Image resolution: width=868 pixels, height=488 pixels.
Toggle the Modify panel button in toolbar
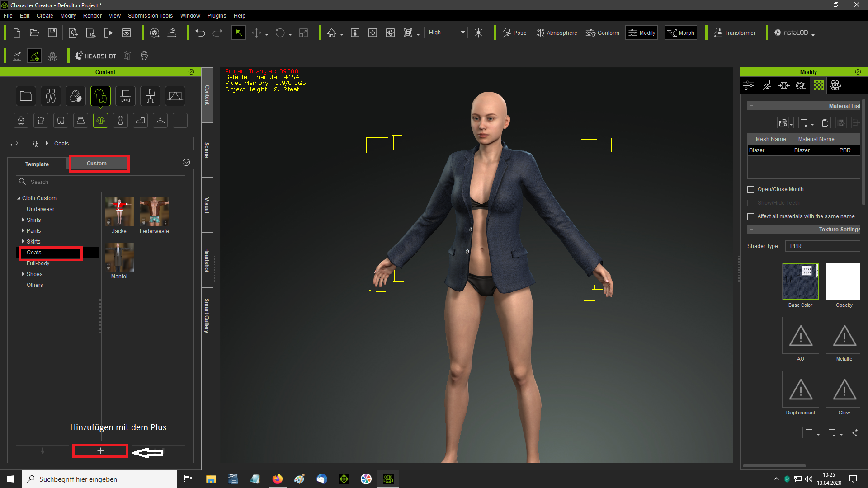[x=642, y=33]
